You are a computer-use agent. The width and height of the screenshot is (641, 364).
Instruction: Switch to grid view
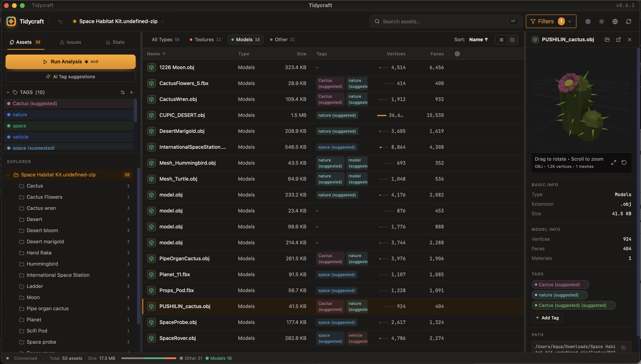click(512, 40)
